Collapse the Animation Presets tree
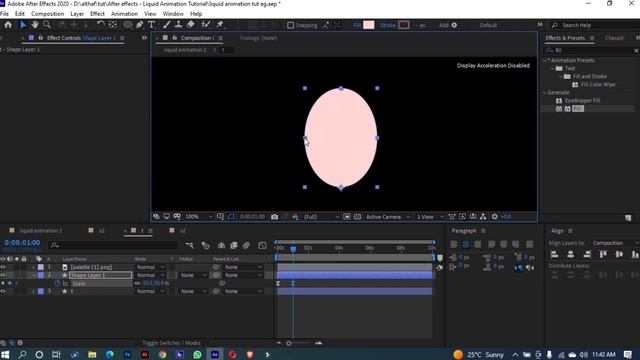This screenshot has width=640, height=360. pos(545,60)
